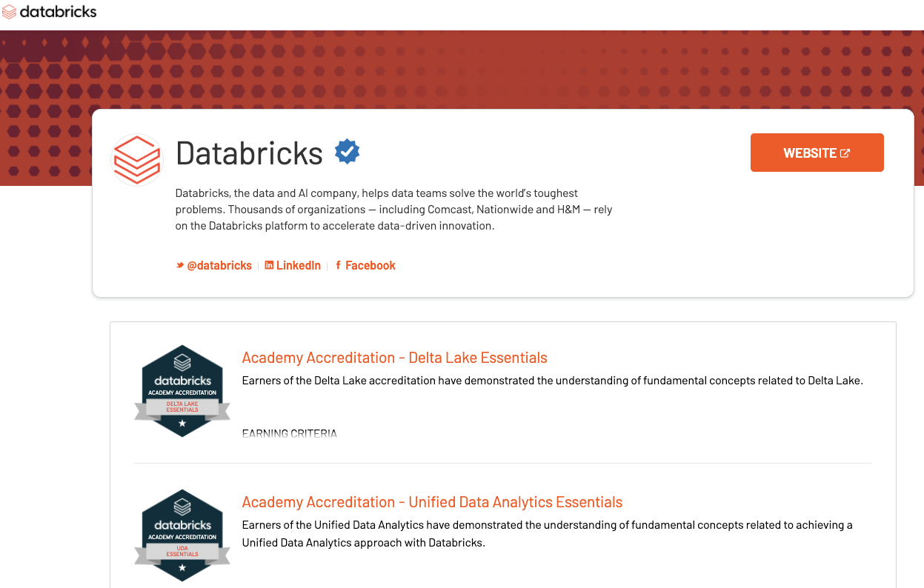This screenshot has width=924, height=588.
Task: Click the UDA Essentials badge image
Action: pyautogui.click(x=182, y=535)
